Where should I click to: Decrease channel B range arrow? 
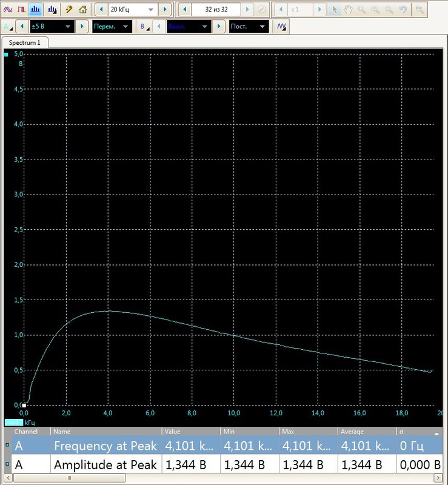[159, 26]
